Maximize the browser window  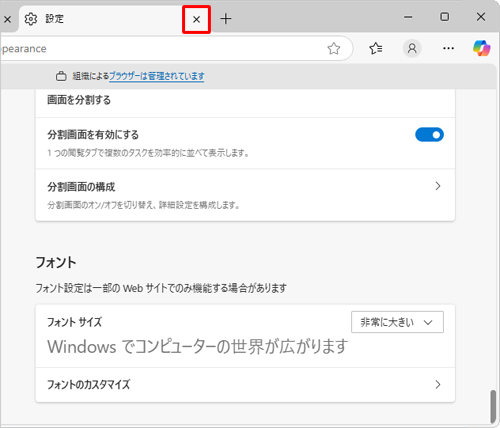click(445, 17)
